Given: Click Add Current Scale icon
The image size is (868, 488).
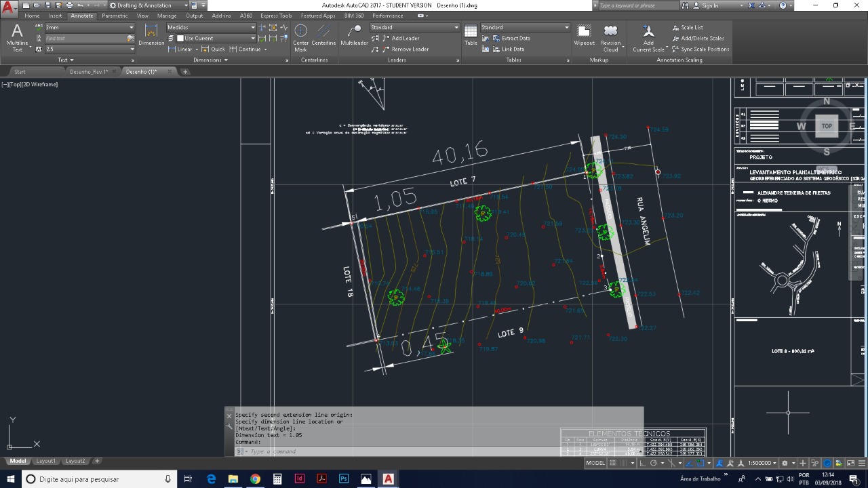Looking at the screenshot, I should (x=648, y=37).
